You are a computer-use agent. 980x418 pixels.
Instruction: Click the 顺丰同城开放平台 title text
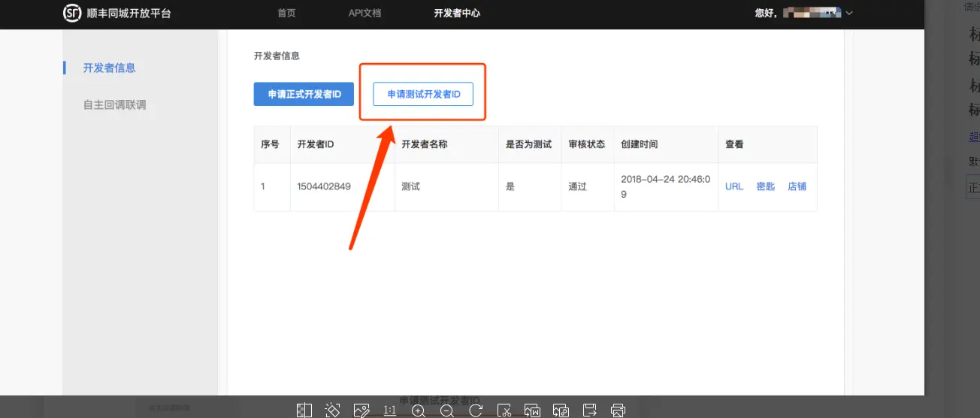129,13
